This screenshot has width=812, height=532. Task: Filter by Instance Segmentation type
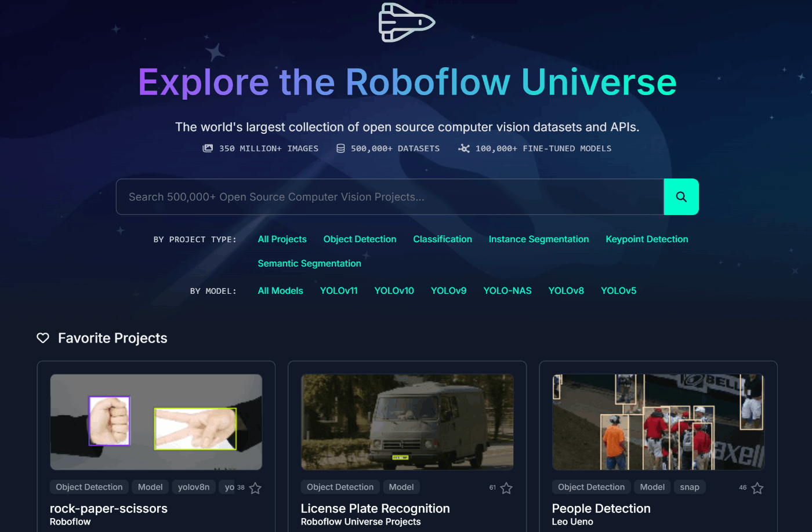[539, 239]
